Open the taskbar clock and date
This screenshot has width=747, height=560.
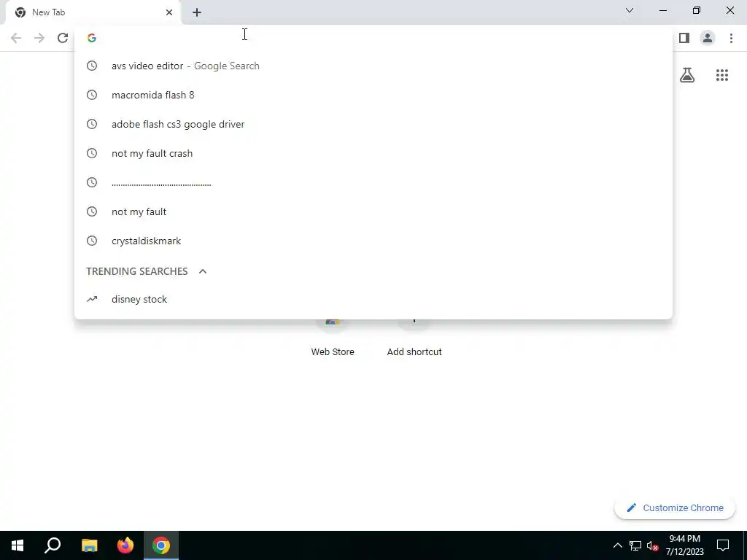click(x=684, y=545)
